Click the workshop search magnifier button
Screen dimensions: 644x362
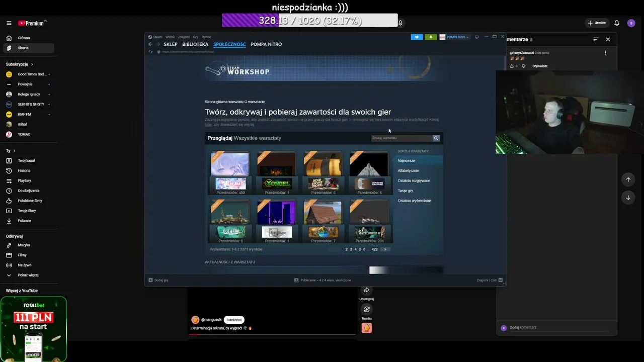(436, 138)
